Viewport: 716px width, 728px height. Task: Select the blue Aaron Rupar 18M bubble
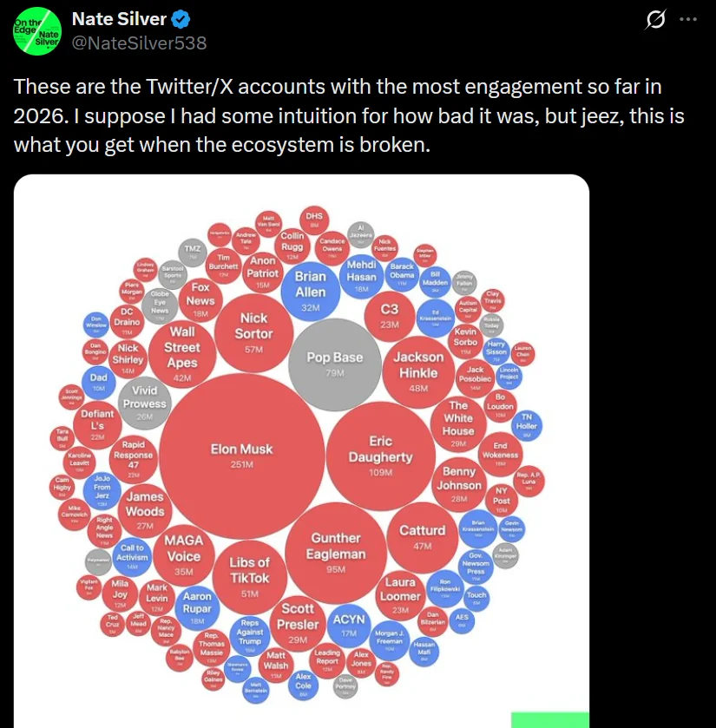pyautogui.click(x=197, y=607)
